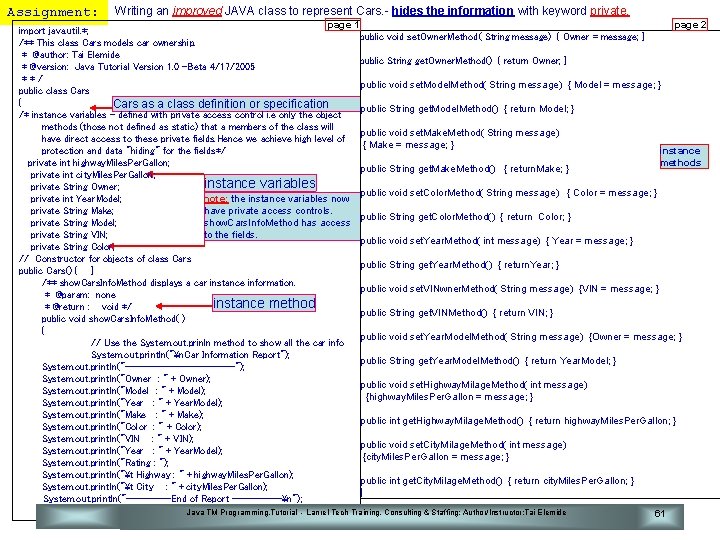
Task: Click the "page 2" label box
Action: pos(690,25)
